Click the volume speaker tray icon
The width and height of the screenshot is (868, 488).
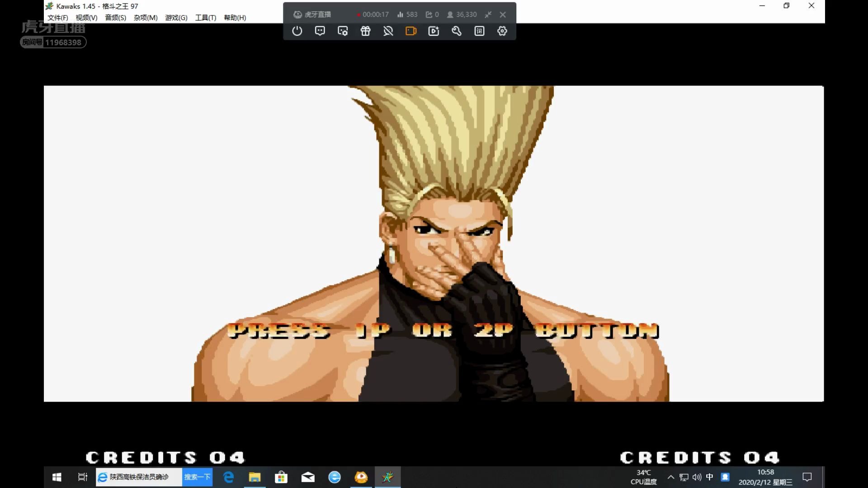pos(697,477)
